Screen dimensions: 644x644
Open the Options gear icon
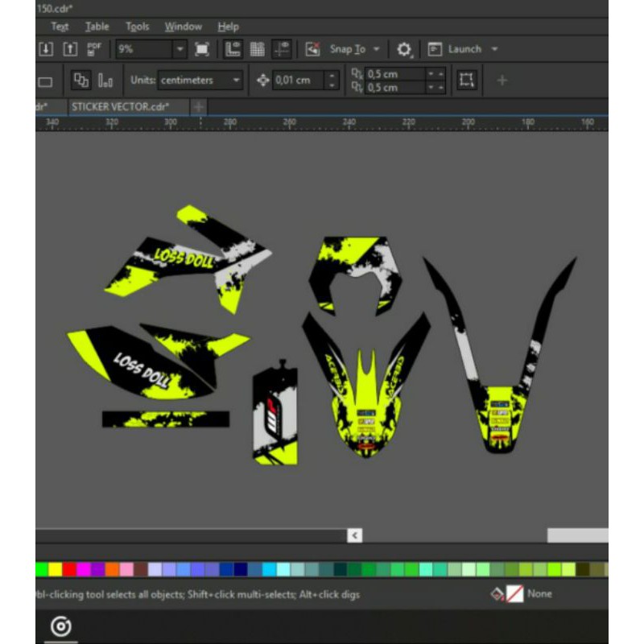(x=405, y=49)
